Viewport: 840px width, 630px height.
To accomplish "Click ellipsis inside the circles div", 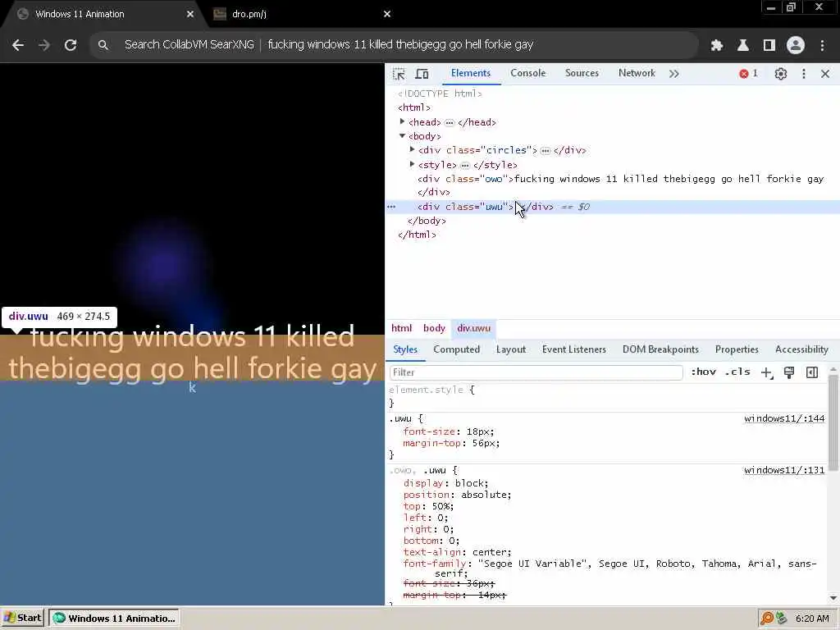I will click(546, 151).
